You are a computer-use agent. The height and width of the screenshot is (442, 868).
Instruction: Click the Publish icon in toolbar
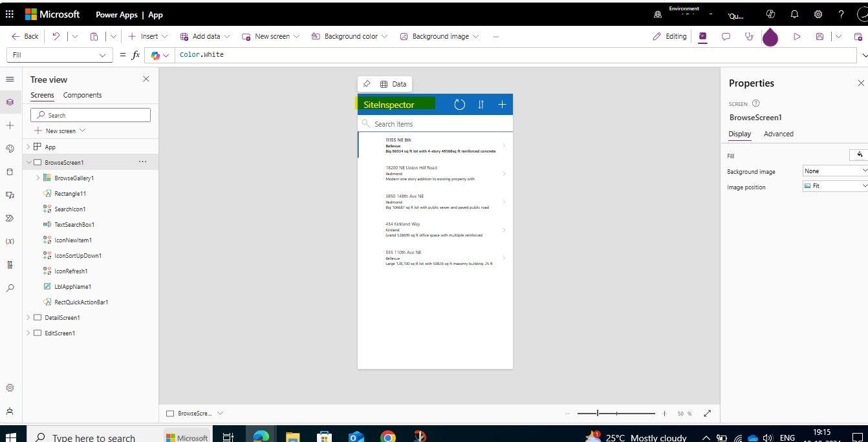click(x=858, y=36)
